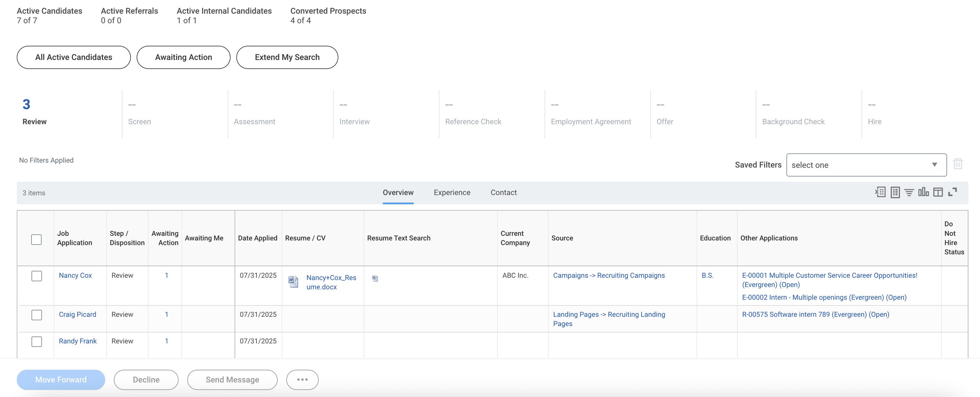The image size is (980, 397).
Task: Open the worksheet view icon
Action: coord(895,192)
